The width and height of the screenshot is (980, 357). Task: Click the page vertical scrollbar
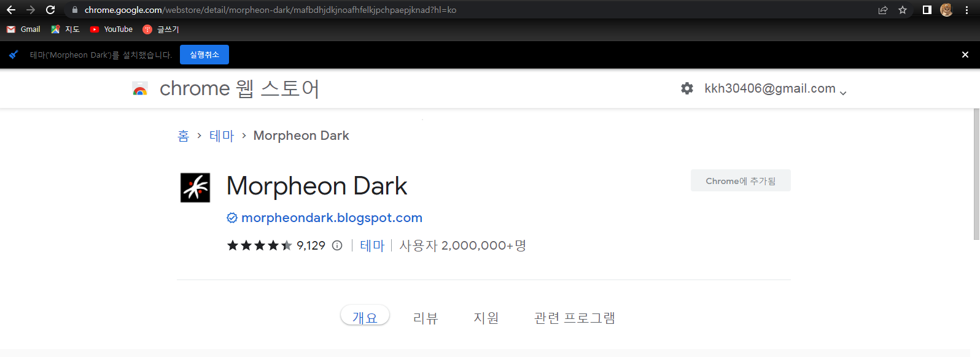point(976,174)
